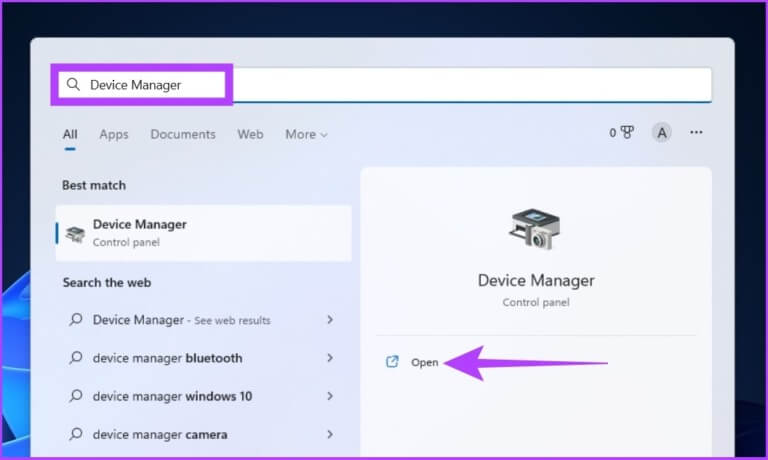Select the All tab
This screenshot has height=460, width=768.
point(70,134)
